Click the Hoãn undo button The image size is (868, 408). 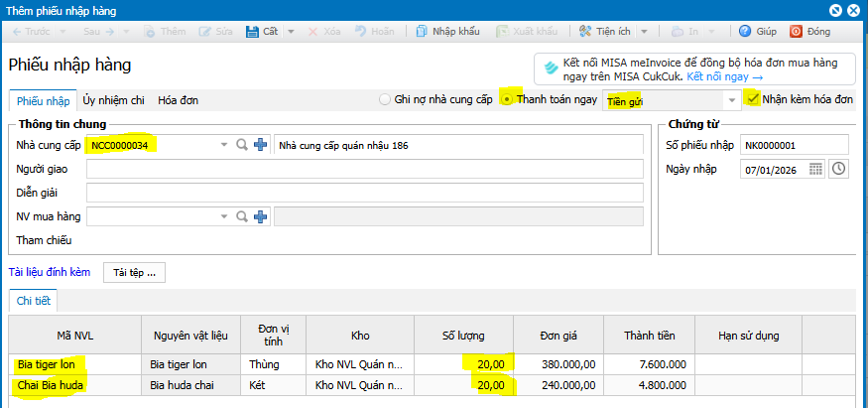point(375,32)
